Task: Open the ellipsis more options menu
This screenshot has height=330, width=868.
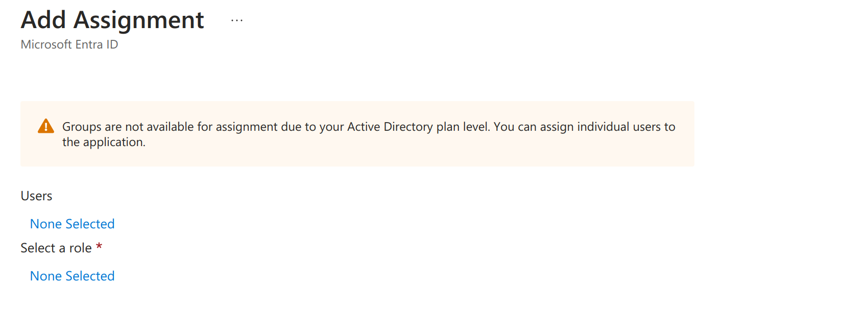Action: [237, 20]
